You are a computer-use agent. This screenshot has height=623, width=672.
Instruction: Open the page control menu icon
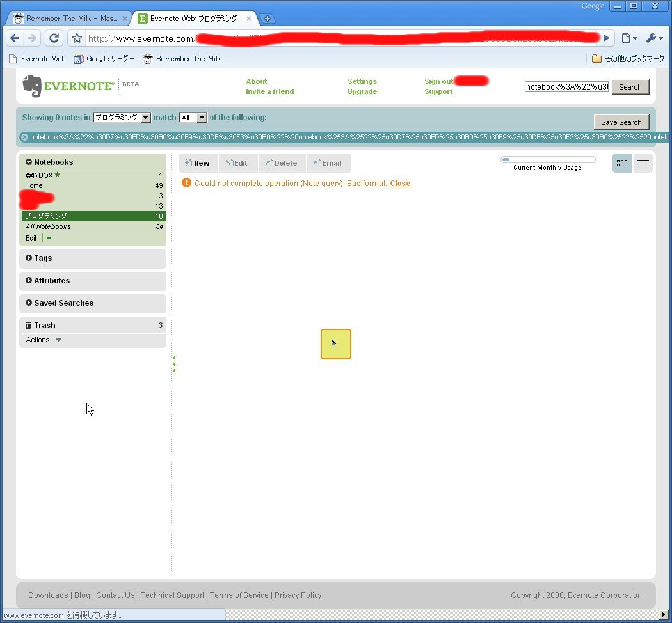click(628, 38)
